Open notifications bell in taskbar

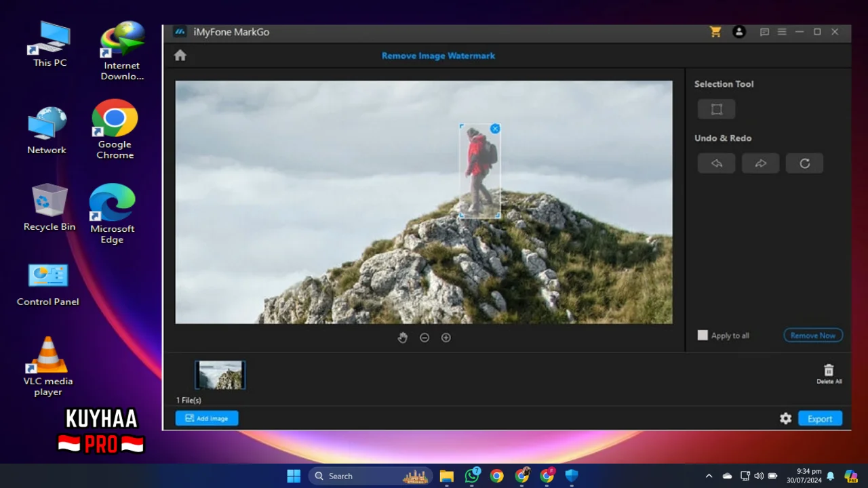(x=831, y=476)
